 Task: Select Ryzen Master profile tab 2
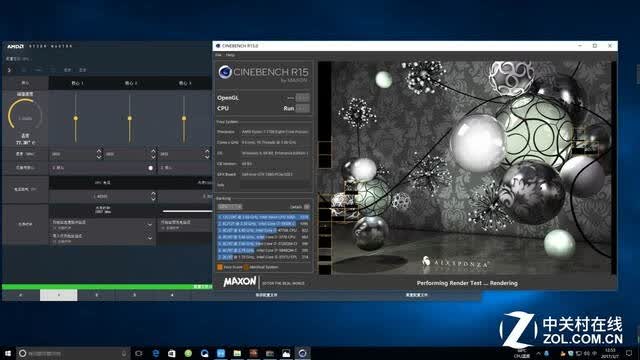(96, 295)
